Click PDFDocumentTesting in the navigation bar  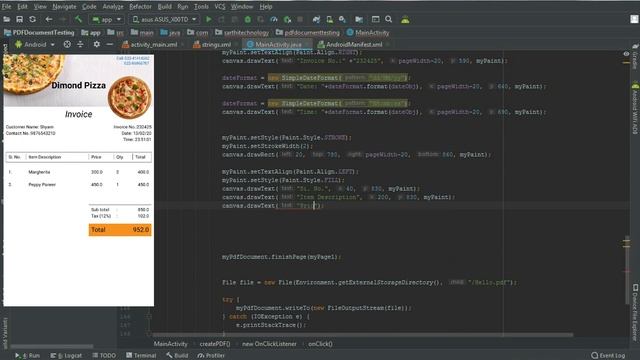(x=39, y=32)
